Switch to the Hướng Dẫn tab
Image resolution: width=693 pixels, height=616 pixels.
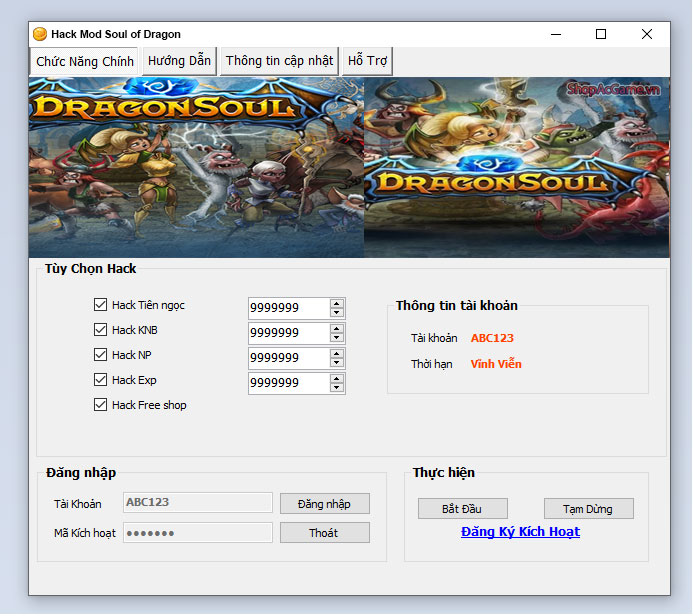179,61
